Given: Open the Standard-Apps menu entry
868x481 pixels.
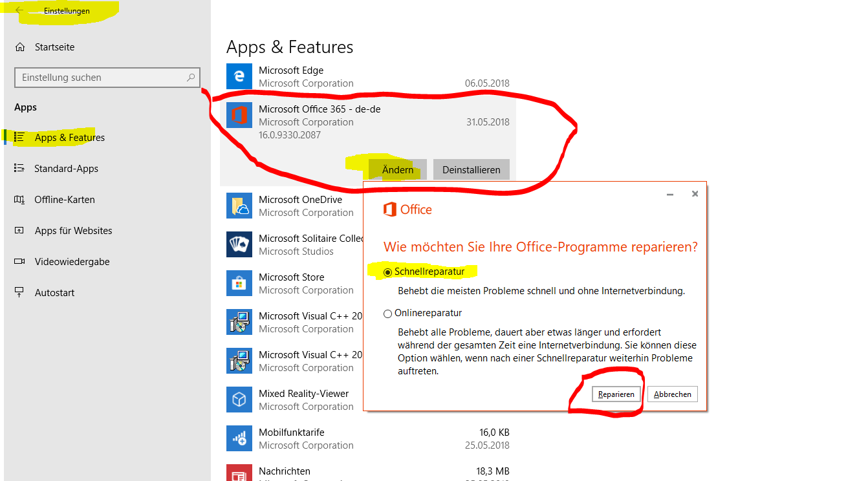Looking at the screenshot, I should coord(67,169).
